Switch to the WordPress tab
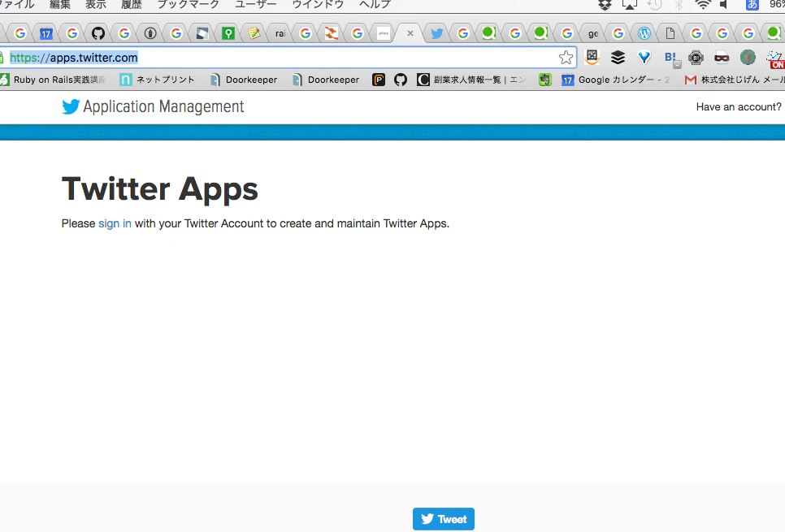 [x=644, y=33]
